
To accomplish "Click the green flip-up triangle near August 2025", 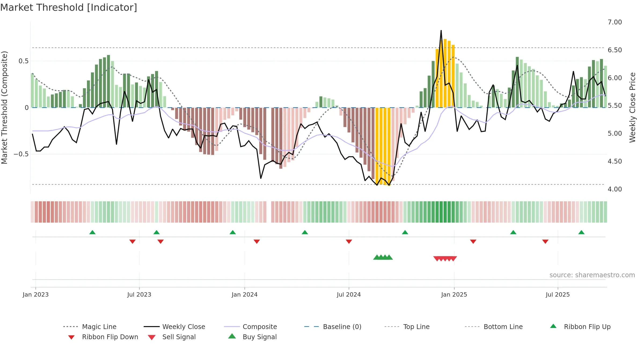I will coord(581,232).
